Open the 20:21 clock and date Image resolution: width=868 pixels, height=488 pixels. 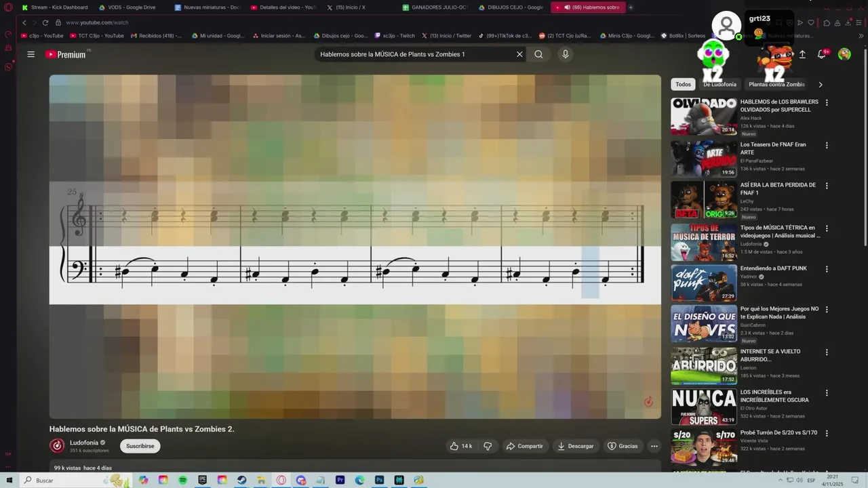point(833,480)
